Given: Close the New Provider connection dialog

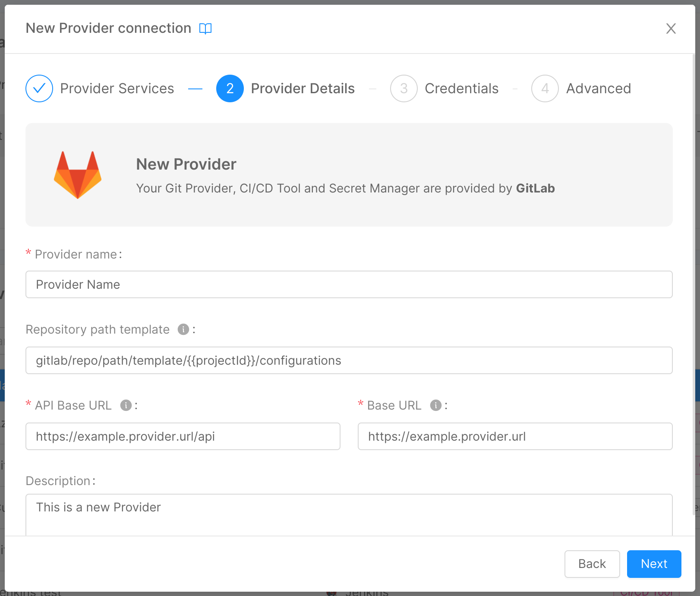Looking at the screenshot, I should coord(671,28).
